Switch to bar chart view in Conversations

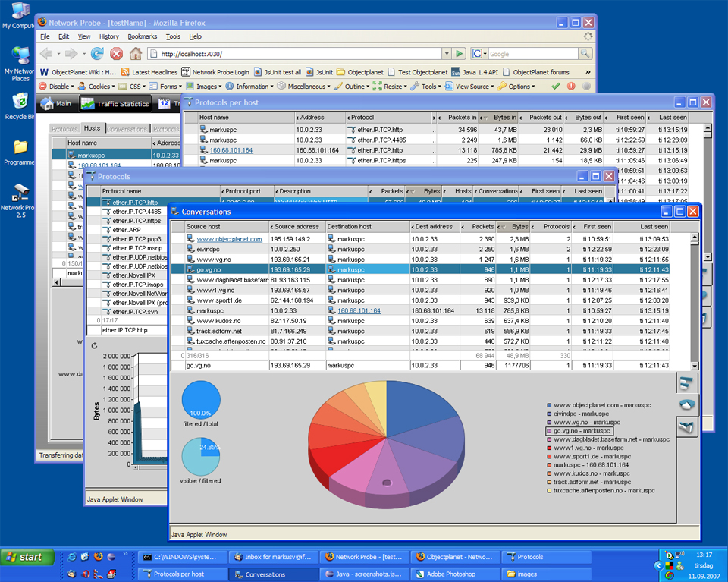point(687,382)
